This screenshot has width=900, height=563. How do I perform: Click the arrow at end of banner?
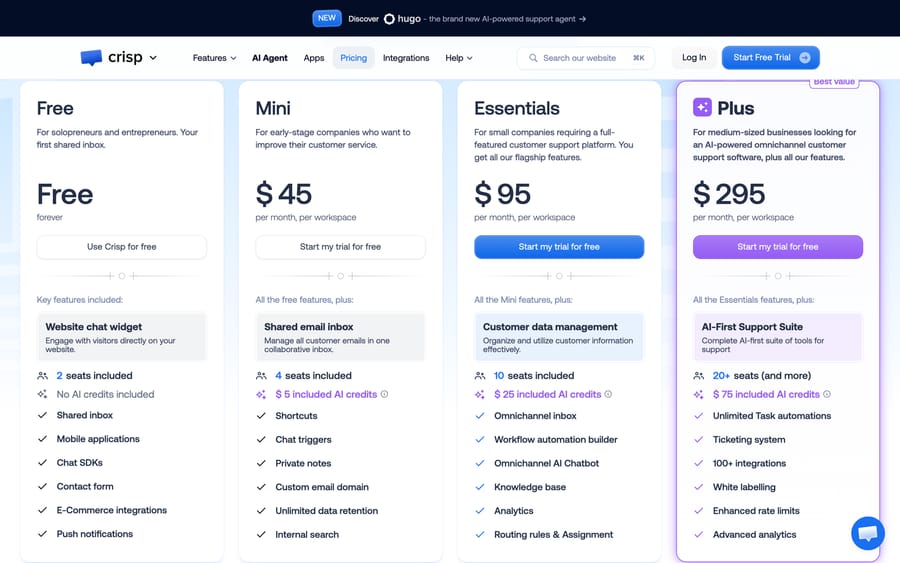click(x=583, y=19)
